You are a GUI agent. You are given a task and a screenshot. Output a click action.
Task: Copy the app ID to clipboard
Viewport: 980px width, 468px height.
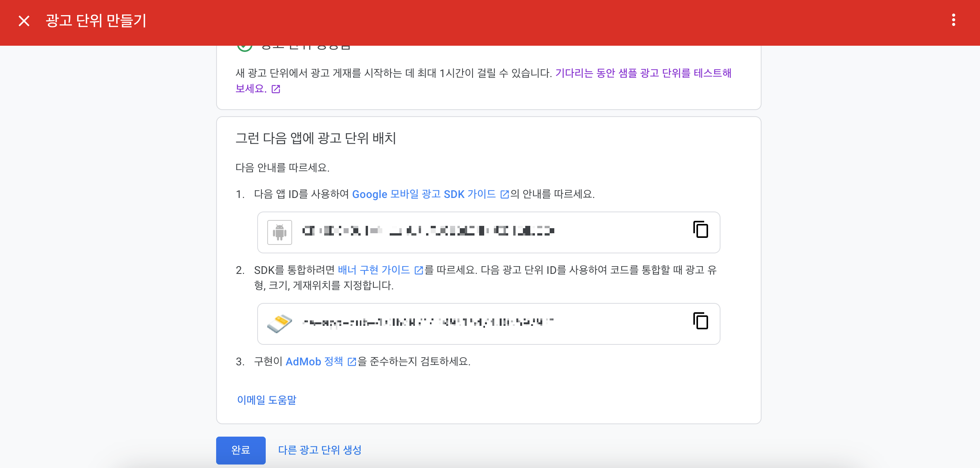[x=700, y=230]
